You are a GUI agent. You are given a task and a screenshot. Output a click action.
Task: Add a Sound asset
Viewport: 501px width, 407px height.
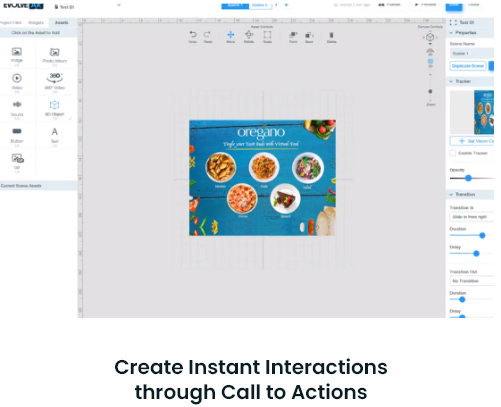point(17,109)
